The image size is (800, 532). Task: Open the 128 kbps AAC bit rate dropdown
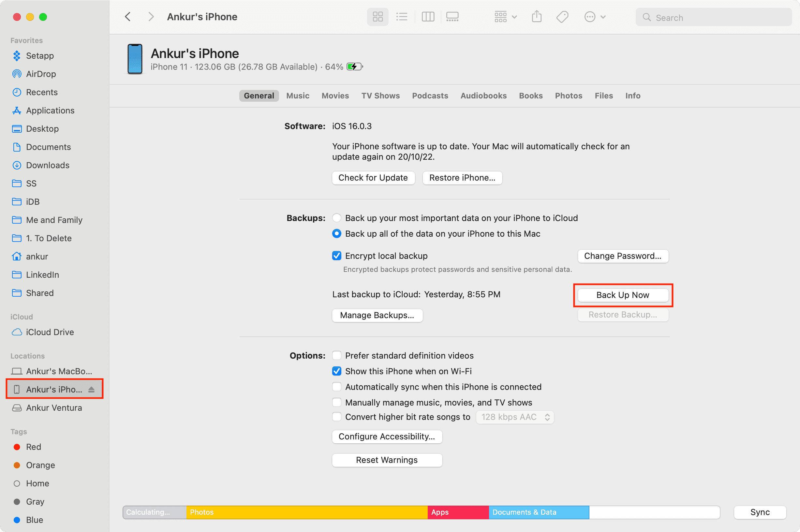[x=515, y=417]
